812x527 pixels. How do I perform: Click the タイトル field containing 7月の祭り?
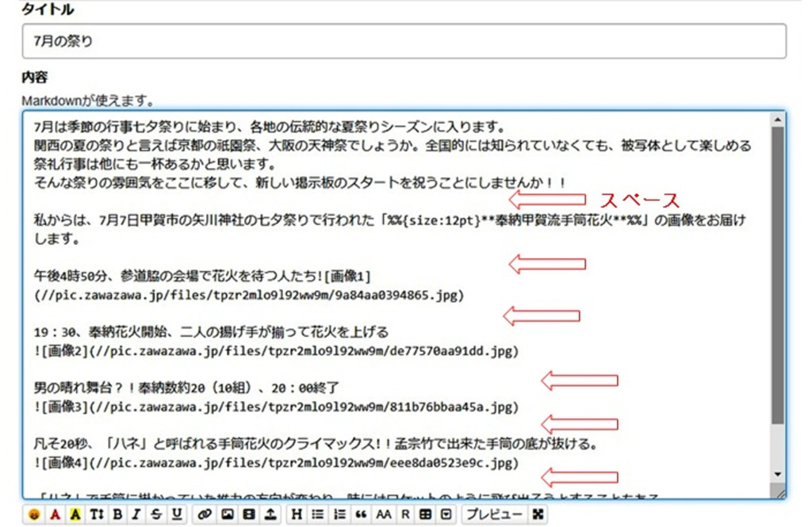coord(404,41)
